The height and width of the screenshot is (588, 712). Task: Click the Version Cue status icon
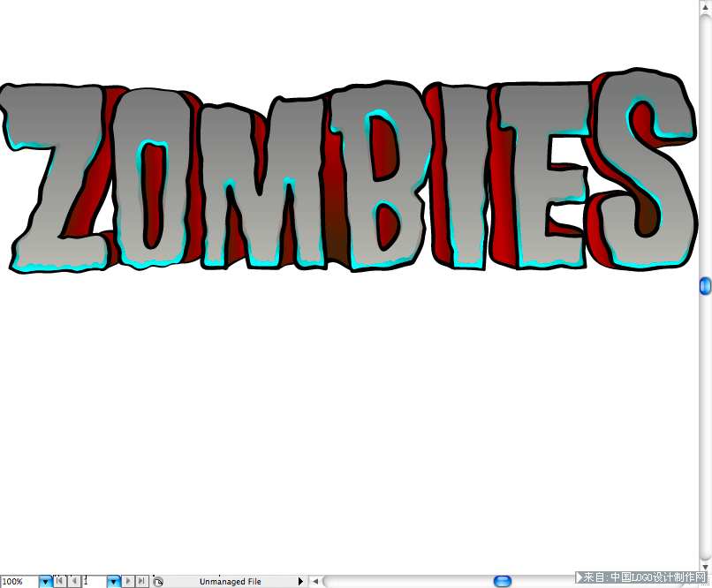pyautogui.click(x=158, y=582)
